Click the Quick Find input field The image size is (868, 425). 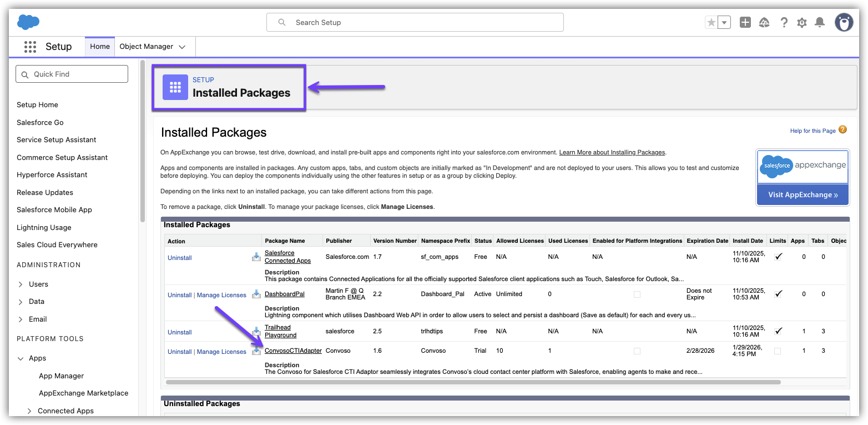(72, 74)
